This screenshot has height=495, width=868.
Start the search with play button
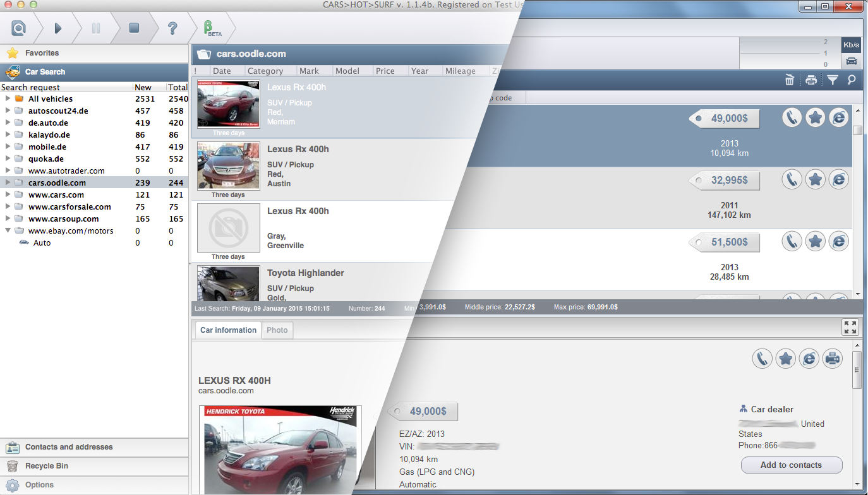pyautogui.click(x=57, y=28)
